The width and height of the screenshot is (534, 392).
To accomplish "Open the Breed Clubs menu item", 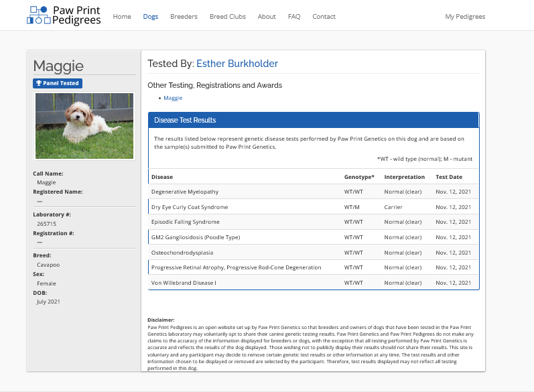I will (x=227, y=17).
